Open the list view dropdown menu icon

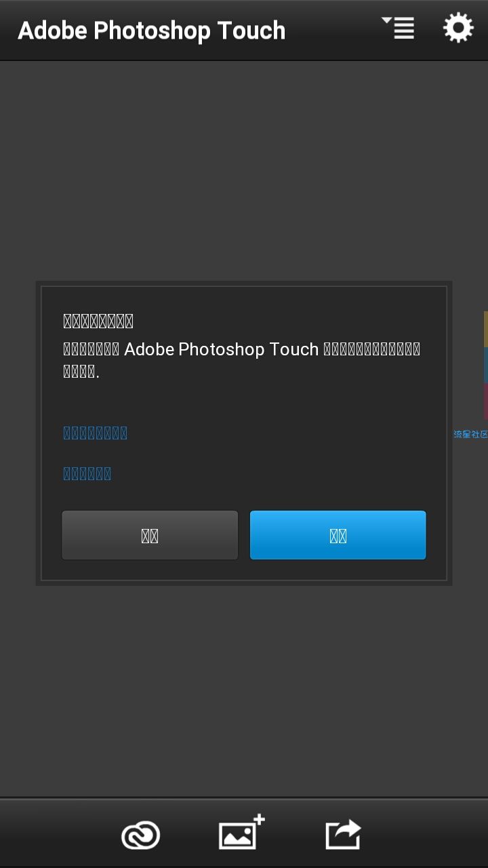399,28
